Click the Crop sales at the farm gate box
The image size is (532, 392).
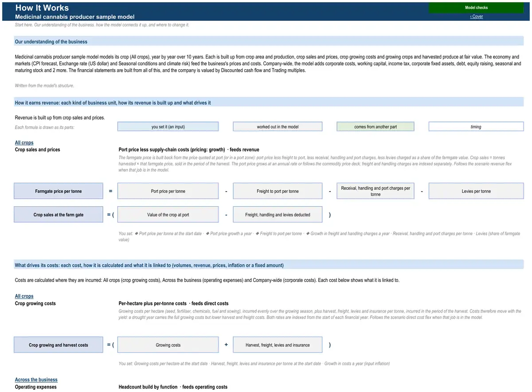point(59,215)
